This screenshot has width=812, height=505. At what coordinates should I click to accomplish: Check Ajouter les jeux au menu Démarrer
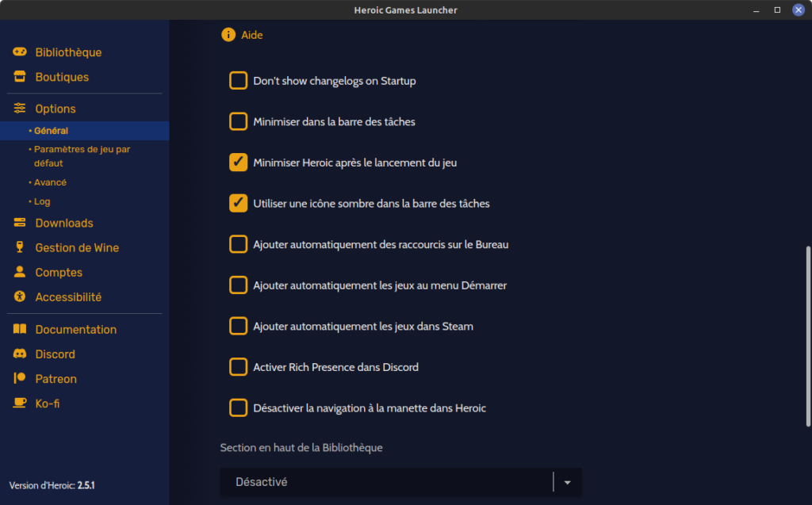click(x=238, y=285)
